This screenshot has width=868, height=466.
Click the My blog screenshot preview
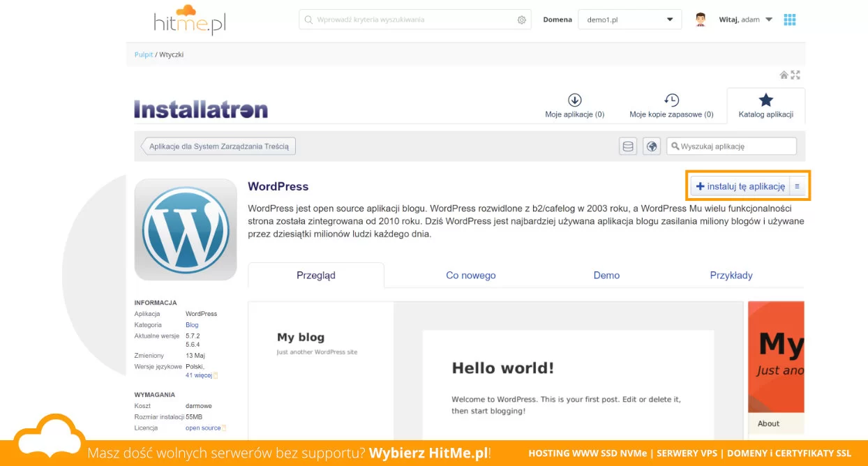[496, 370]
